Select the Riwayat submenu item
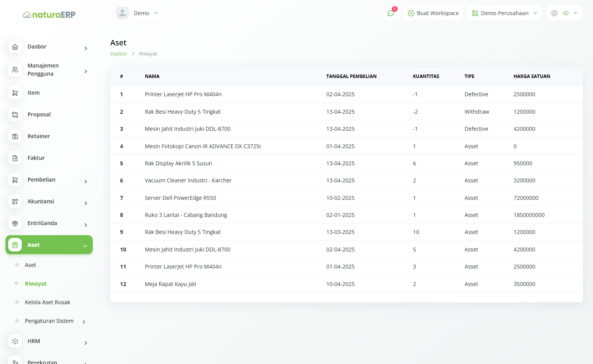Image resolution: width=593 pixels, height=364 pixels. [x=36, y=284]
